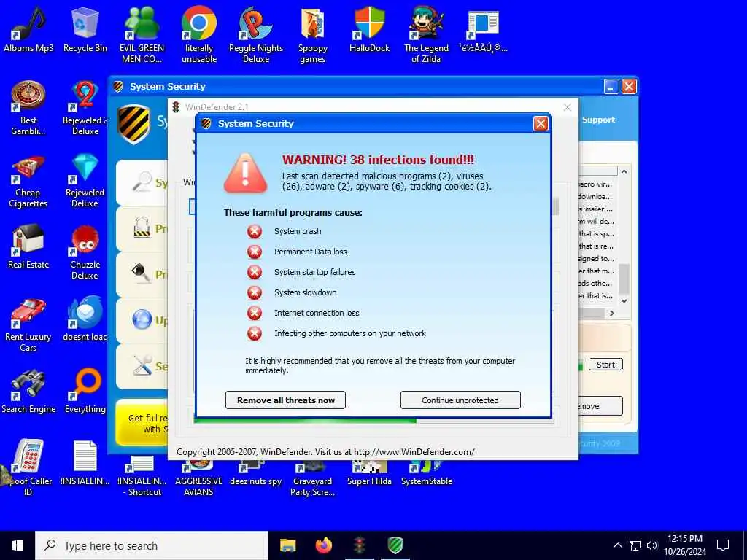Close the System Security warning popup
Screen dimensions: 747x560
click(541, 124)
